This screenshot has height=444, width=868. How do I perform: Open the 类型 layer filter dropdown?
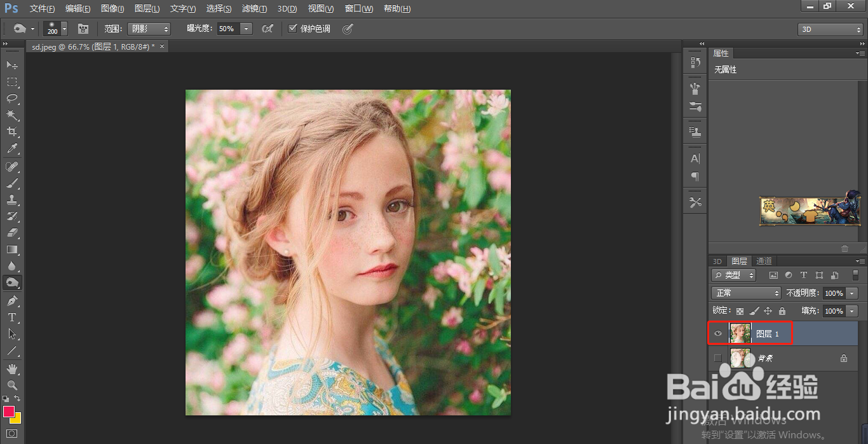733,275
